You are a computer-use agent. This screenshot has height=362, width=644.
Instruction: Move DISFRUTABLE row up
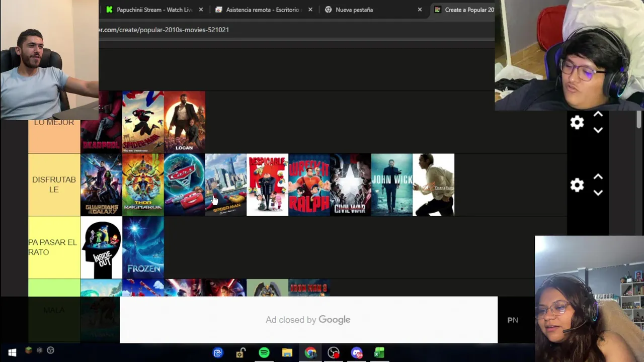598,177
